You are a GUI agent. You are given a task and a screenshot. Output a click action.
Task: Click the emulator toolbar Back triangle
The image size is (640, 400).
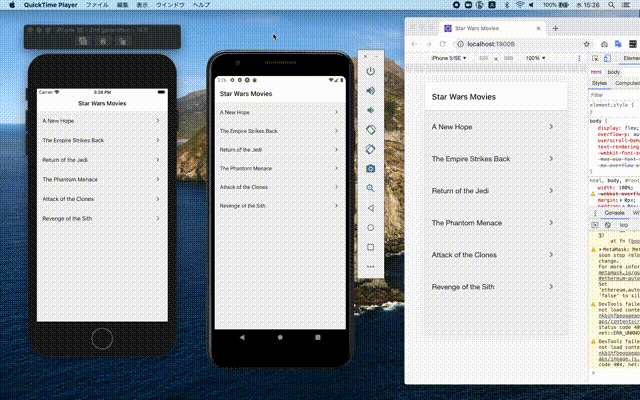[370, 208]
